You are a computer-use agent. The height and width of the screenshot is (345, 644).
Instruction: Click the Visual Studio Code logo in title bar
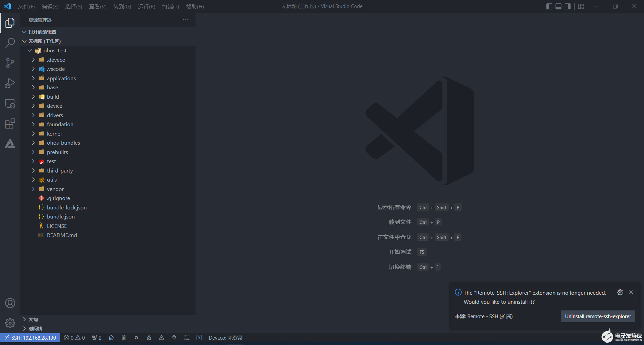point(7,6)
